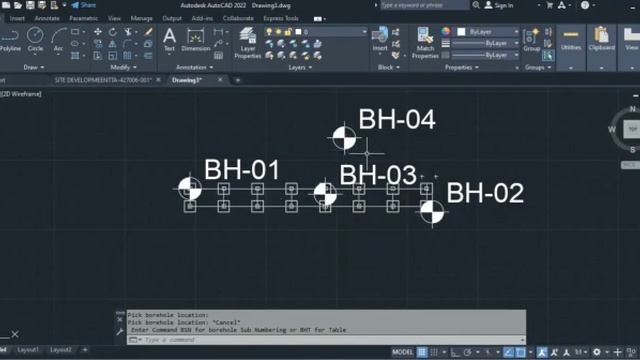Select the Rectangle tool icon
The width and height of the screenshot is (640, 360).
click(75, 31)
